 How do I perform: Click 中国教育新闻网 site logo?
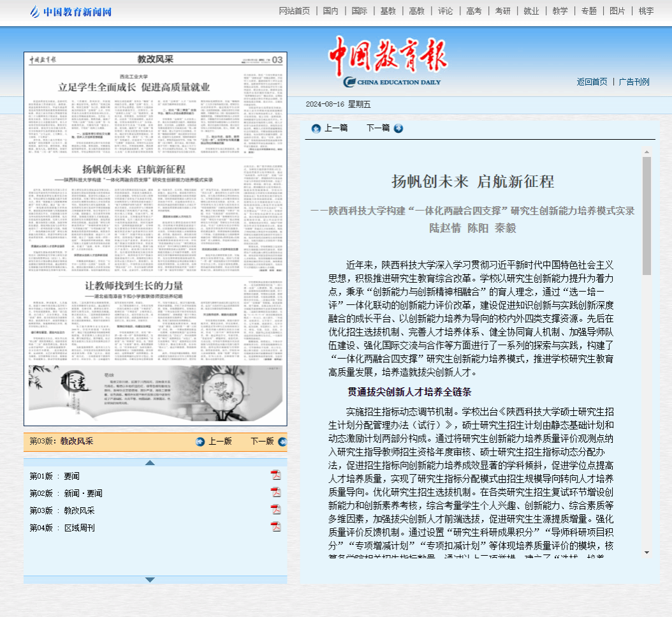pyautogui.click(x=71, y=11)
